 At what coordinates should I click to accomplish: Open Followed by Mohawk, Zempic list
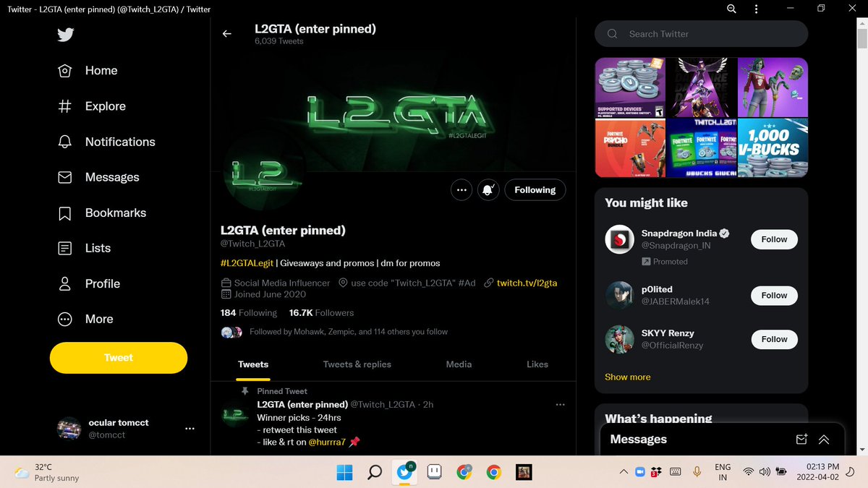pyautogui.click(x=349, y=332)
